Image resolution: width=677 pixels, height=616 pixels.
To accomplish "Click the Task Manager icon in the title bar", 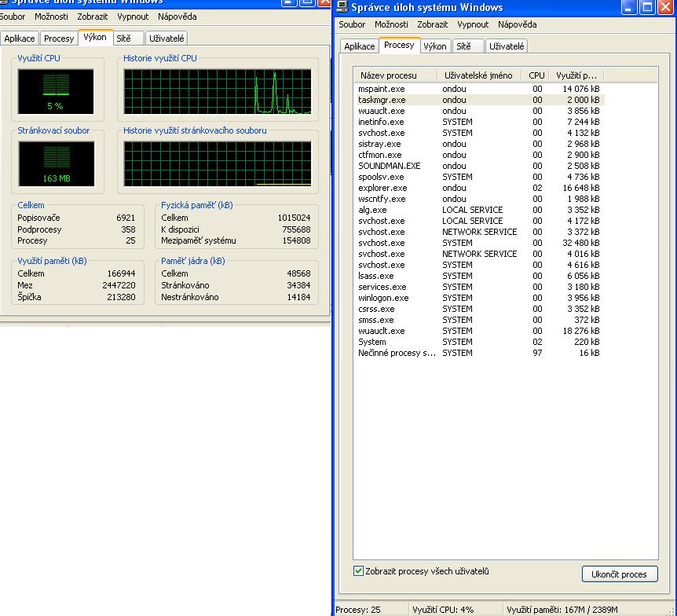I will coord(342,8).
